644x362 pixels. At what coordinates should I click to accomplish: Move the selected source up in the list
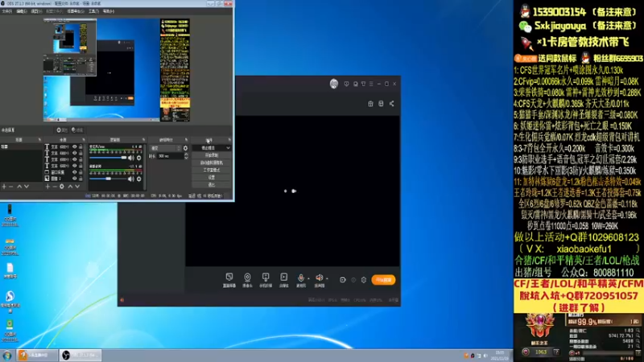(x=70, y=187)
